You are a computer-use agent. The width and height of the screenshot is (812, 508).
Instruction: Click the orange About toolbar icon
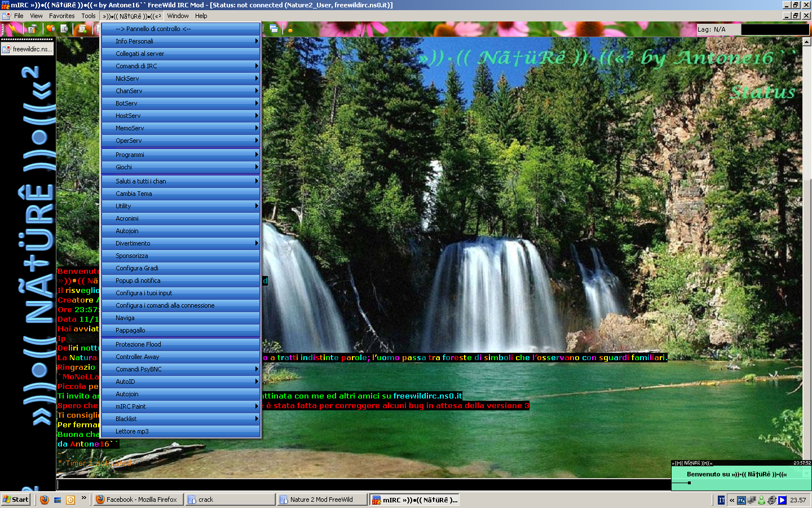click(290, 30)
